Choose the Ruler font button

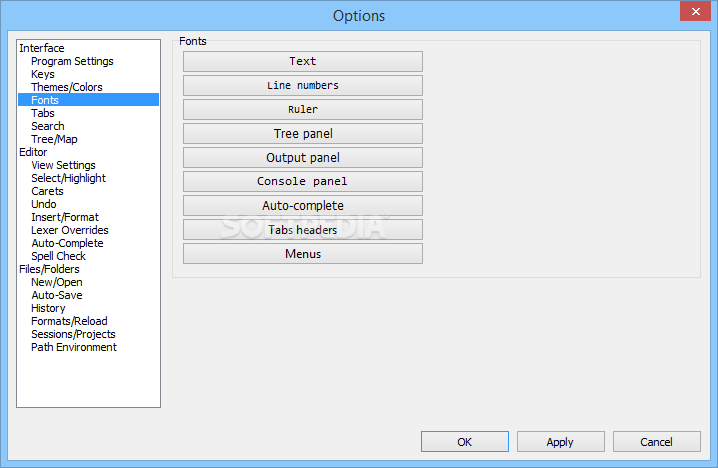[x=302, y=110]
